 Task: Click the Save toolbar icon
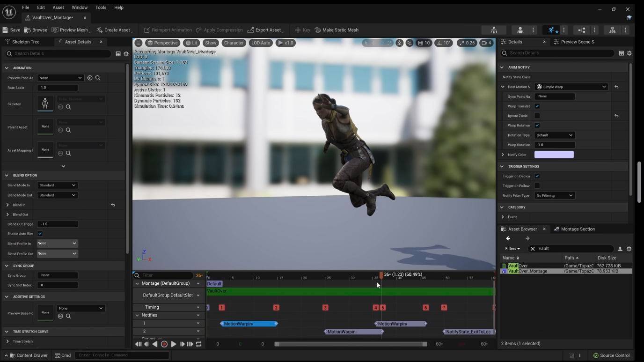coord(6,30)
